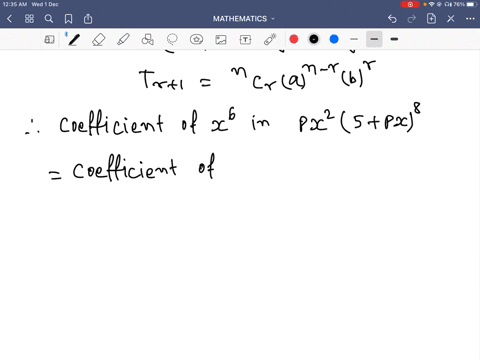The width and height of the screenshot is (480, 360).
Task: Select the Lasso tool
Action: click(x=172, y=40)
